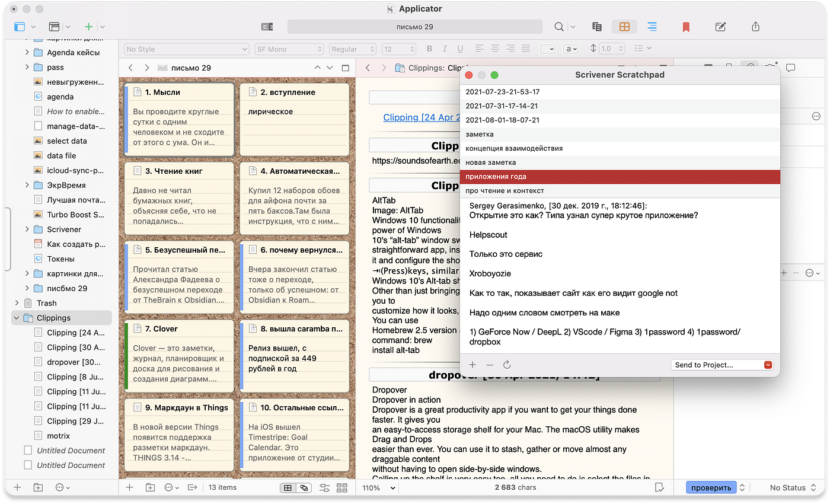Image resolution: width=830 pixels, height=504 pixels.
Task: Switch to Corkboard view mode
Action: point(624,27)
